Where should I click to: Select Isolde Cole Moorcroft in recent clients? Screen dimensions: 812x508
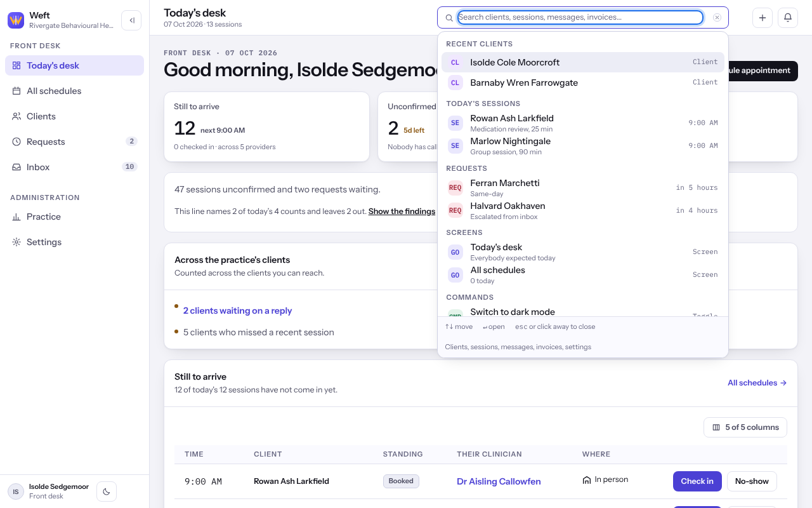click(583, 62)
